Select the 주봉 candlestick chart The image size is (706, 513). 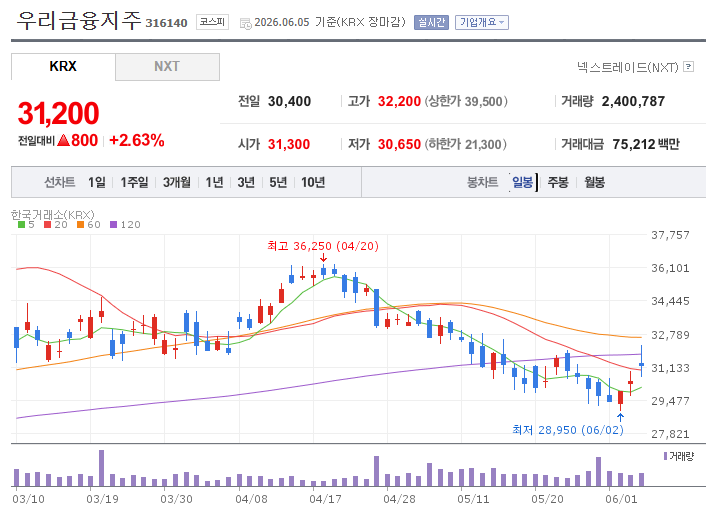point(558,182)
